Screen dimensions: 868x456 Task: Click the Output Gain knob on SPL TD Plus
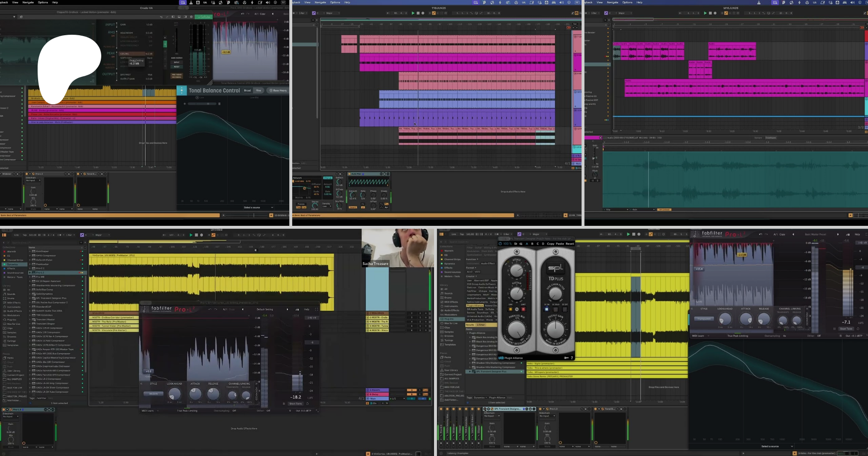(x=555, y=329)
